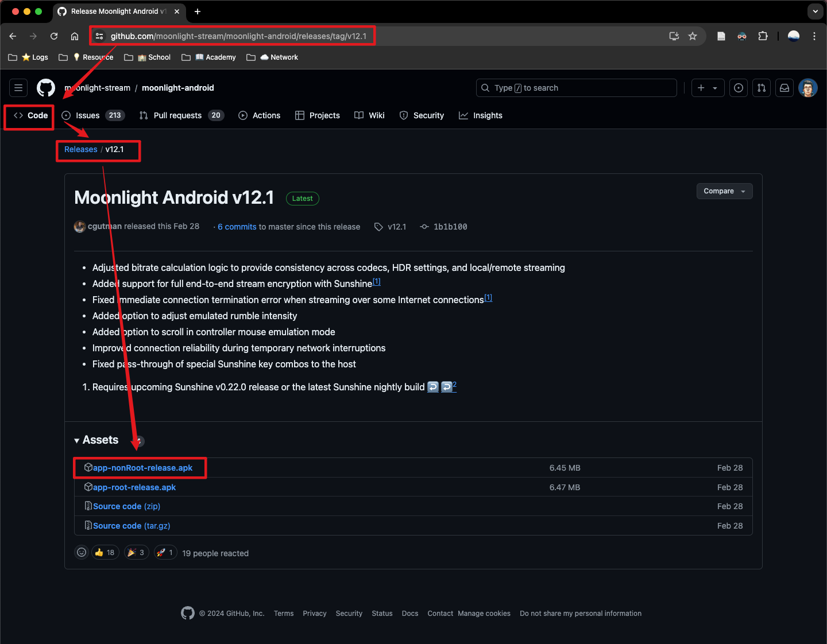Switch to the Projects tab
Screen dimensions: 827x644
(318, 115)
